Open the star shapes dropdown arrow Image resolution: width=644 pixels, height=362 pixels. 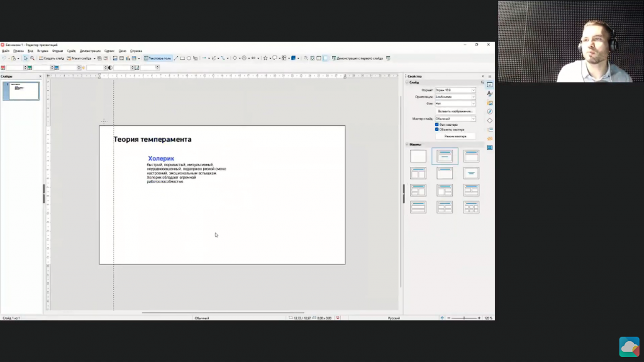point(270,59)
